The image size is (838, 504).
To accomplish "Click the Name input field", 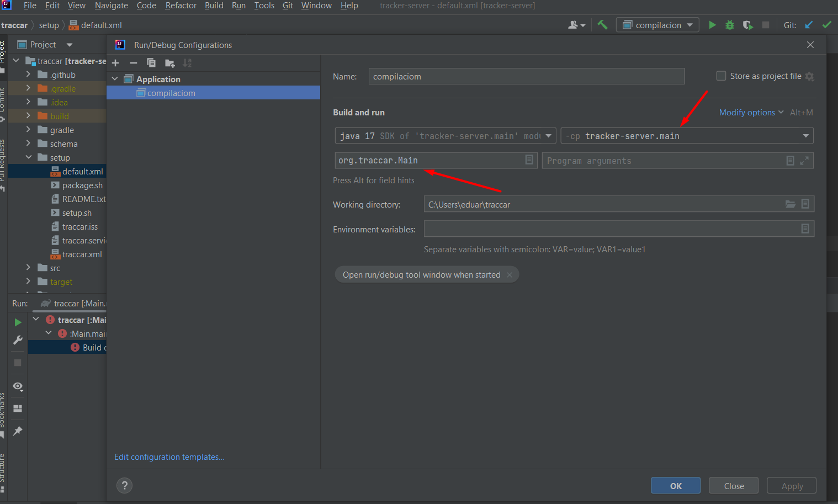I will coord(527,76).
